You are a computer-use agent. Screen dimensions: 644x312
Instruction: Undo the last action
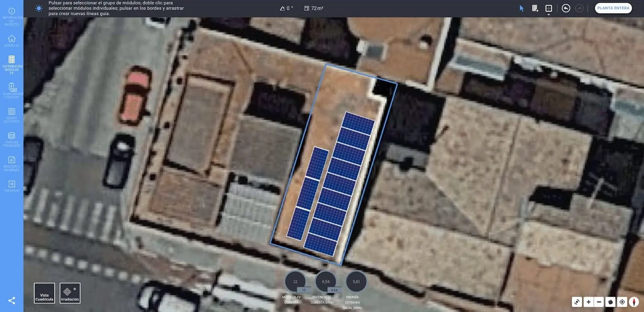566,8
